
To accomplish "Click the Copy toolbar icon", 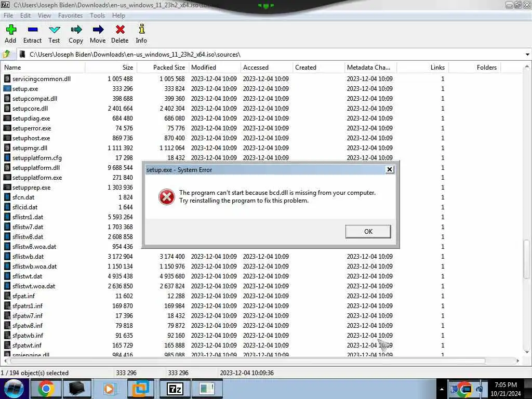I will click(76, 30).
